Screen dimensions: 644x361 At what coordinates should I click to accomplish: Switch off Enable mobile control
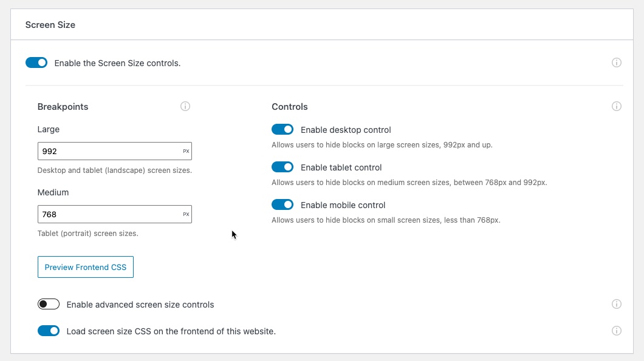[x=283, y=204]
